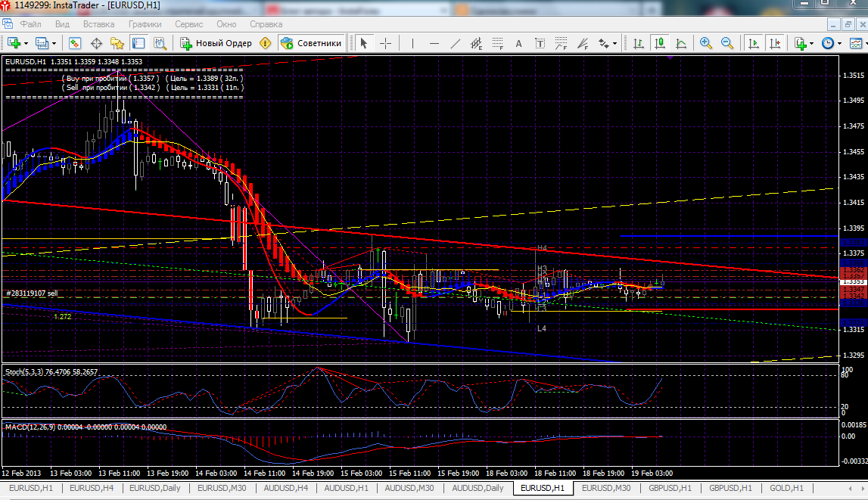The width and height of the screenshot is (868, 500).
Task: Toggle chart auto scroll
Action: point(754,43)
